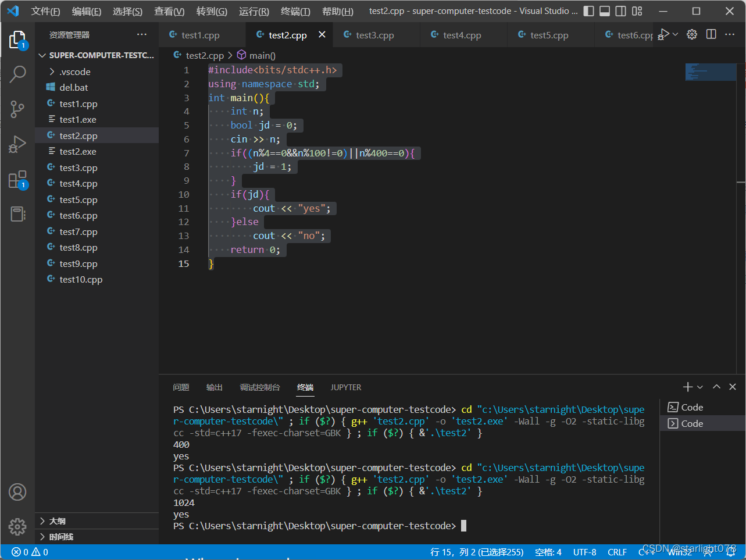
Task: Switch to test3.cpp editor tab
Action: 376,35
